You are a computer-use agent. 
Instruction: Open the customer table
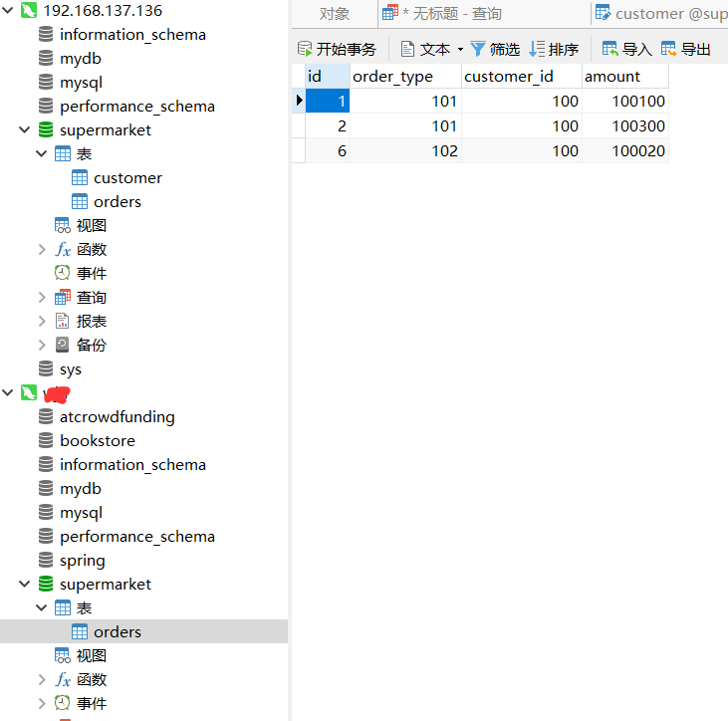coord(128,178)
